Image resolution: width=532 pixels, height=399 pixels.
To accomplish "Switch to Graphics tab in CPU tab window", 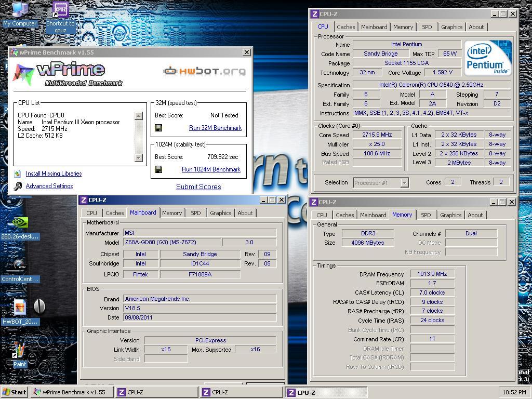I will tap(451, 27).
